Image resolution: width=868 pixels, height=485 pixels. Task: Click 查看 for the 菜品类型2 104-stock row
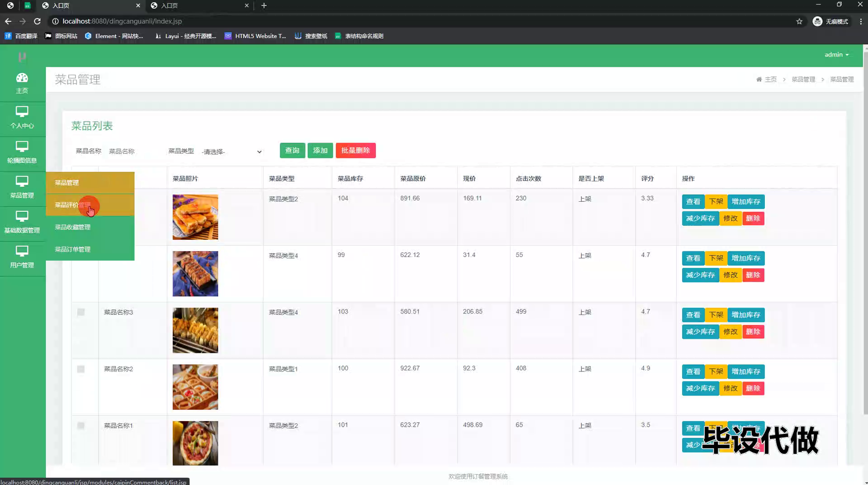[x=693, y=202]
